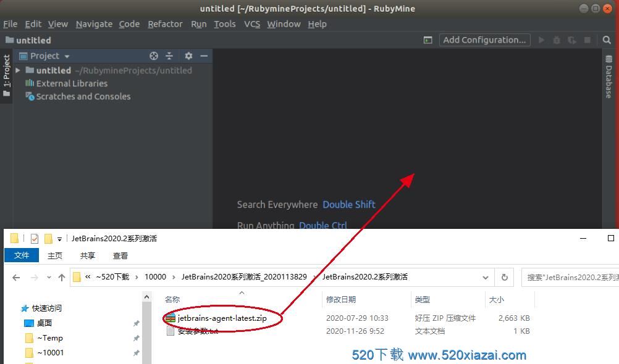Click the terminal icon beside Add Configuration

(x=428, y=40)
